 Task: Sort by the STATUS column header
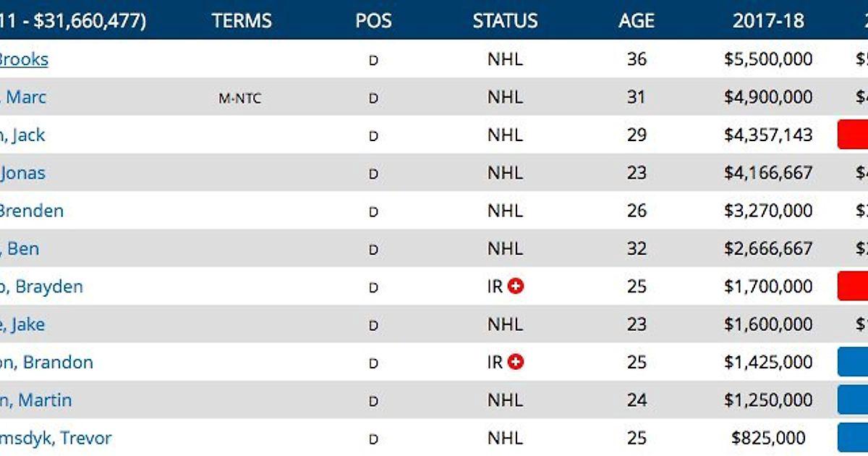click(x=505, y=20)
